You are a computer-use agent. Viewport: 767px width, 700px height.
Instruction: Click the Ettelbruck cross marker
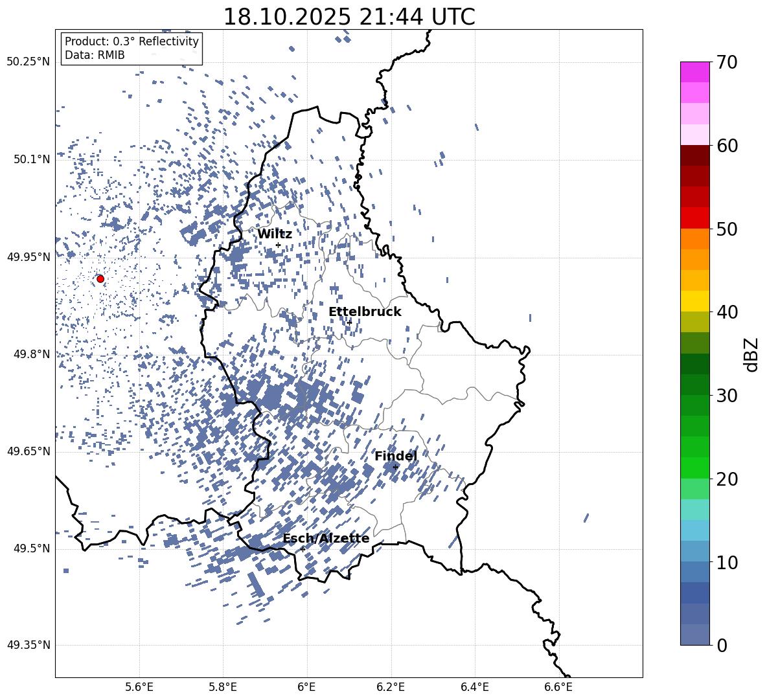point(349,322)
